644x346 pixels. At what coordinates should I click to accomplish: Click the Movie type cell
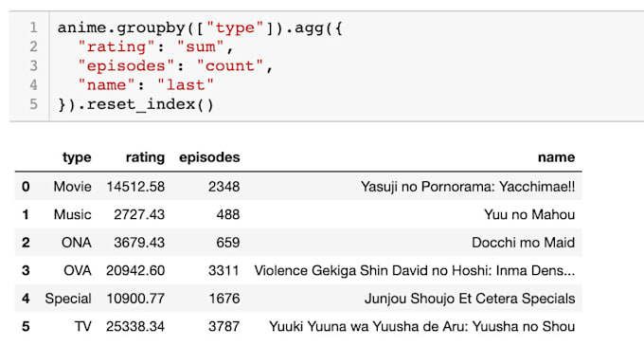72,187
